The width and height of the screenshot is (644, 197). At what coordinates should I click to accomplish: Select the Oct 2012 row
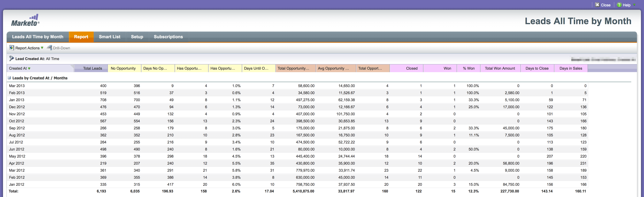(17, 121)
